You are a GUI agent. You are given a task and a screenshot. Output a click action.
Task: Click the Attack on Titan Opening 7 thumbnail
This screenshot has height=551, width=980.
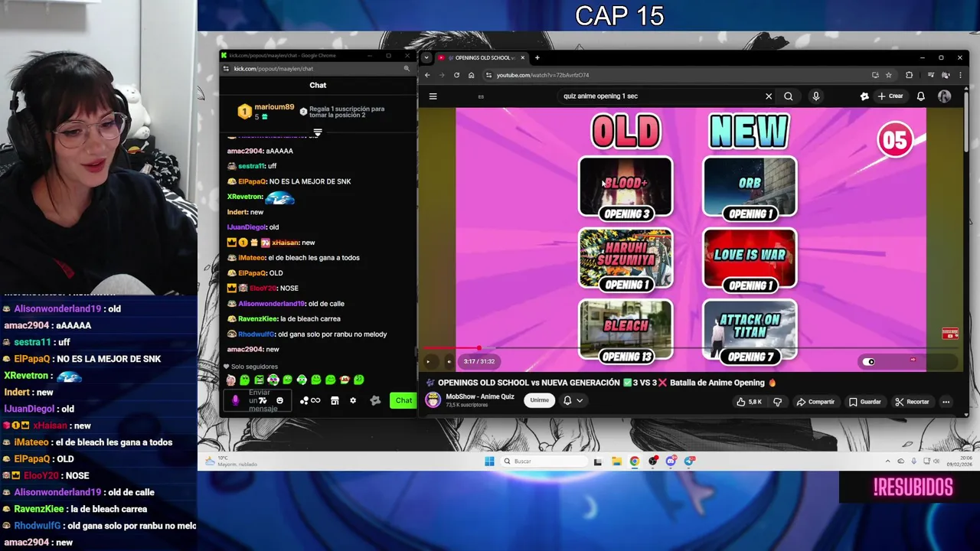point(750,331)
